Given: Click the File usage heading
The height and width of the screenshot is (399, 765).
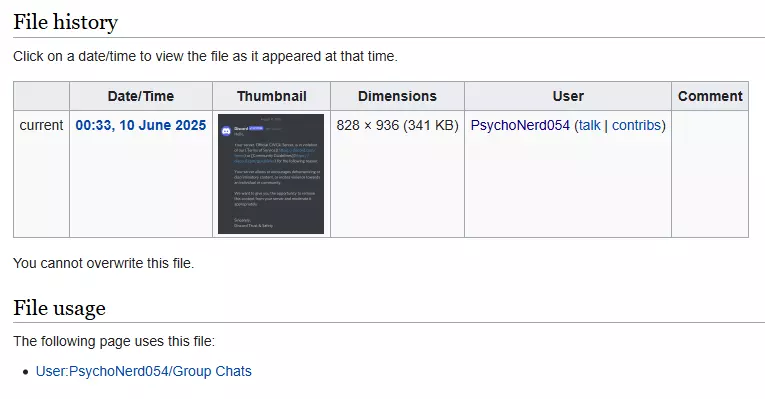Looking at the screenshot, I should pyautogui.click(x=60, y=308).
